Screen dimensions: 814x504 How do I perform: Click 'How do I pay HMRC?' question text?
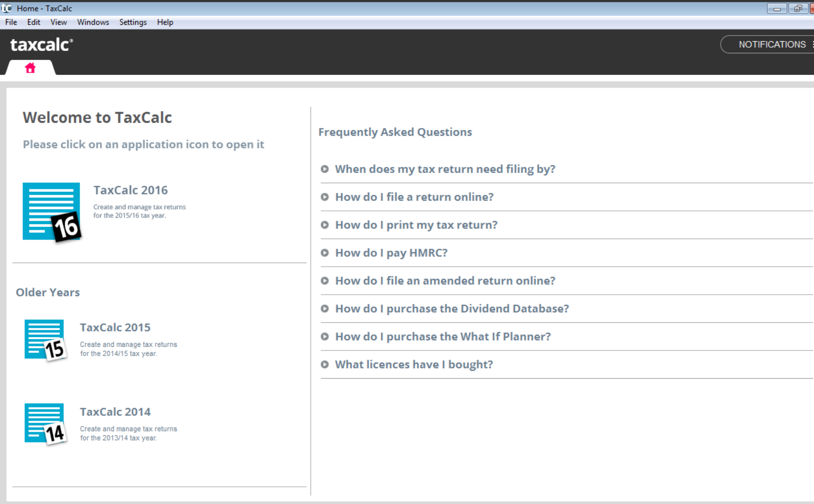(x=391, y=253)
